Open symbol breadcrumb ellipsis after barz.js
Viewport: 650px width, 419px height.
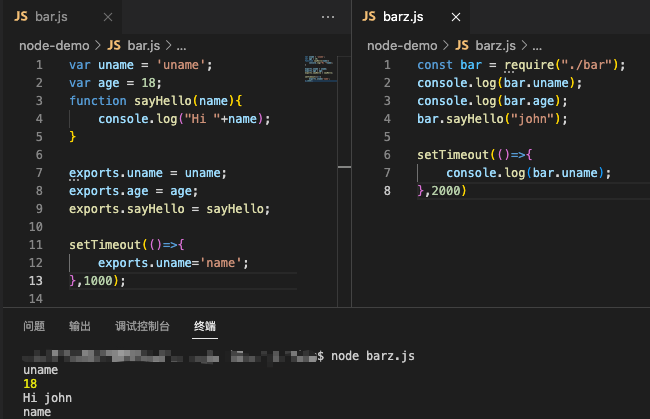point(535,45)
